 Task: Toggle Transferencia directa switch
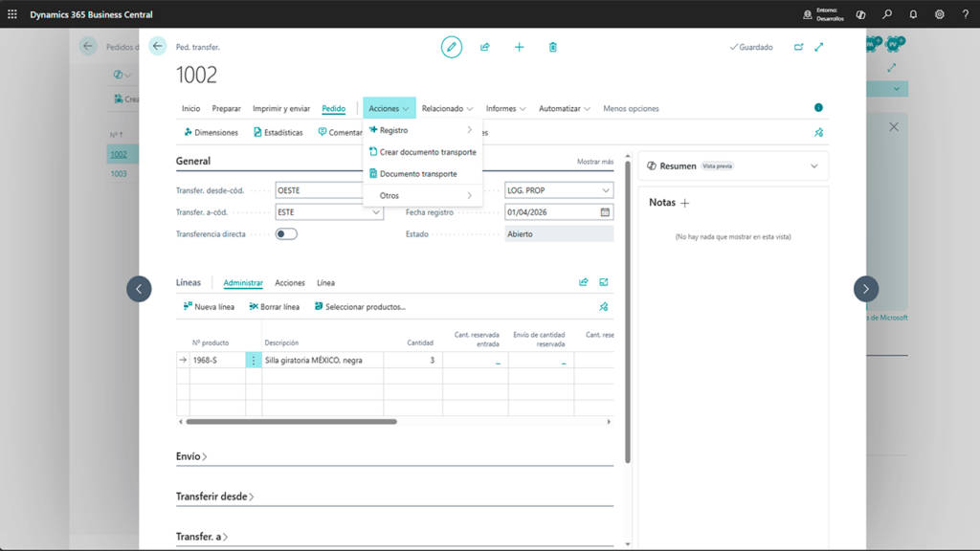click(286, 233)
